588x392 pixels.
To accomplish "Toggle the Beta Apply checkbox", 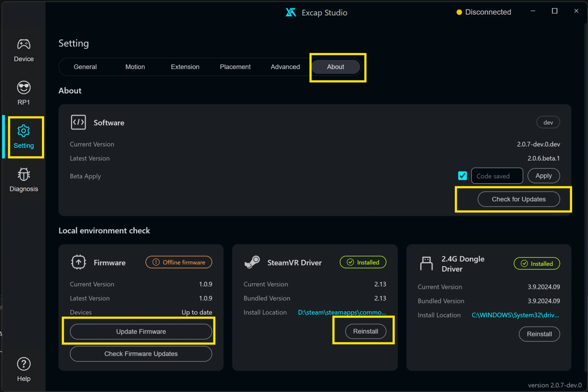I will point(462,176).
